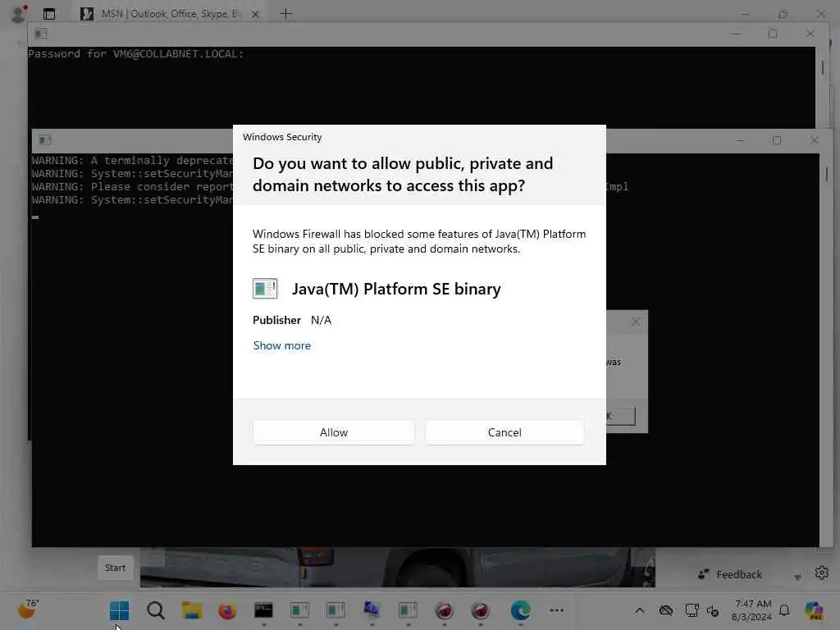Click the network display tray icon
Image resolution: width=840 pixels, height=630 pixels.
(x=692, y=610)
